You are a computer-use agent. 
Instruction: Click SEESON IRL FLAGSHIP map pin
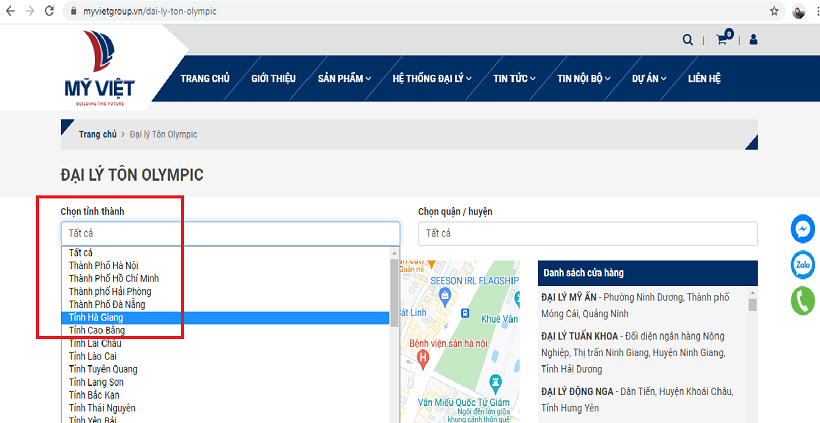click(x=445, y=296)
